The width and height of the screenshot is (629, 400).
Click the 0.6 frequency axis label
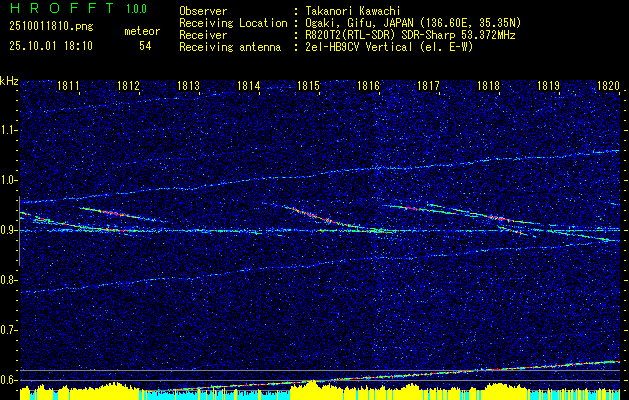[9, 380]
